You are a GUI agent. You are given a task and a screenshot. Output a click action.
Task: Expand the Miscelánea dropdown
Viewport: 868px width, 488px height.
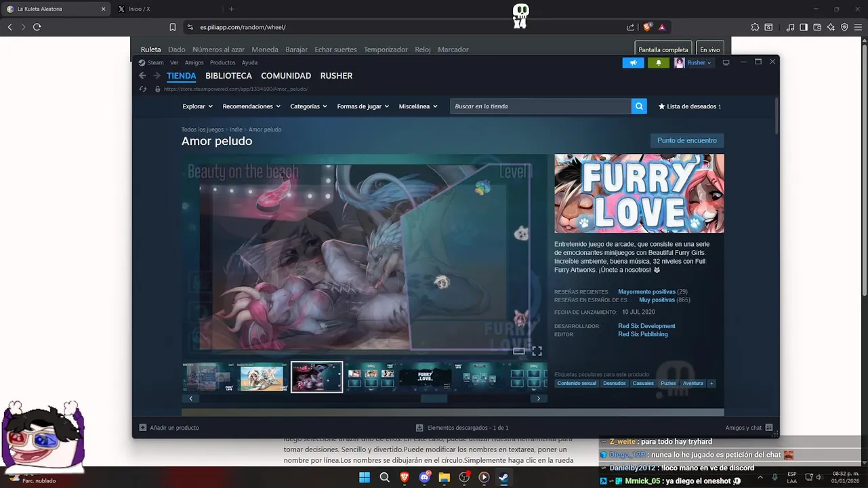tap(418, 106)
